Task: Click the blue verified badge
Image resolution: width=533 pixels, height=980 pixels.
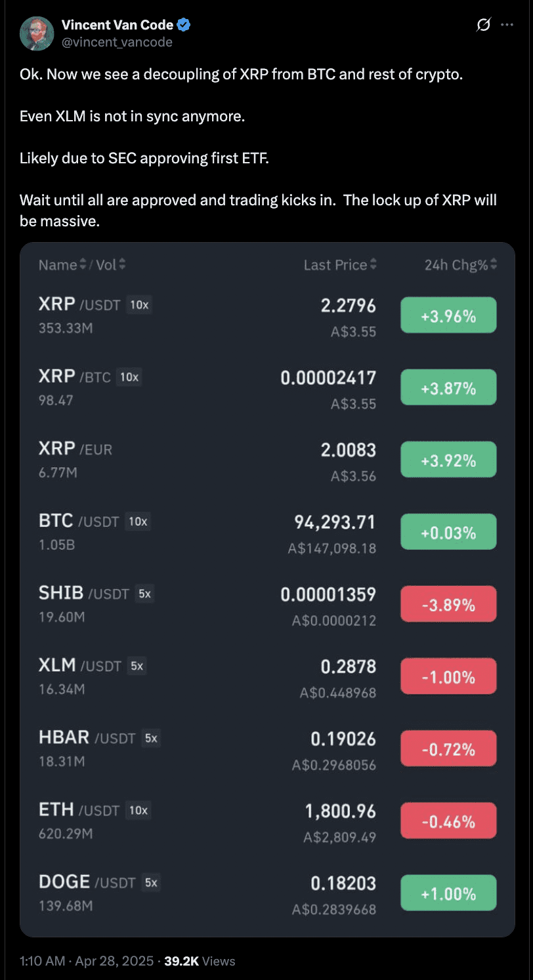Action: click(x=184, y=26)
